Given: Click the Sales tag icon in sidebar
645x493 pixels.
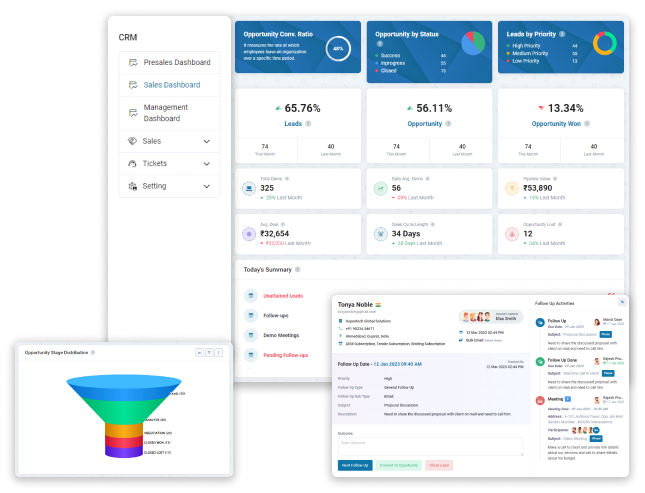Looking at the screenshot, I should [x=132, y=141].
